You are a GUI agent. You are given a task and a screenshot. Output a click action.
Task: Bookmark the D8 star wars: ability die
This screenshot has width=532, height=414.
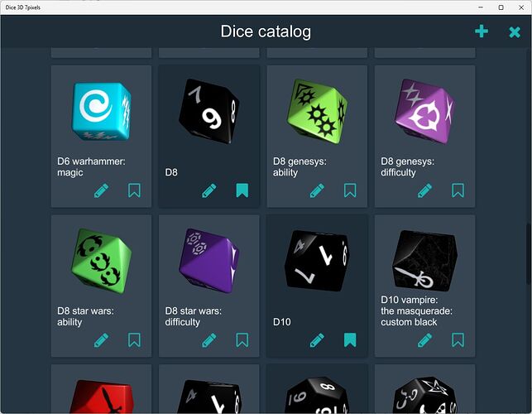[x=134, y=340]
